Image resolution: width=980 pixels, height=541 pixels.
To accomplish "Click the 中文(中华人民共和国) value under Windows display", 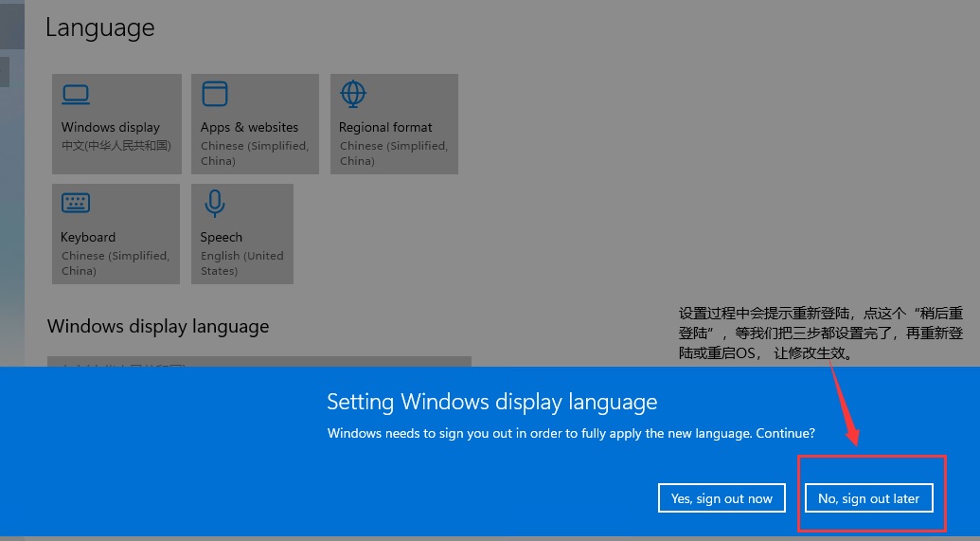I will [x=116, y=145].
